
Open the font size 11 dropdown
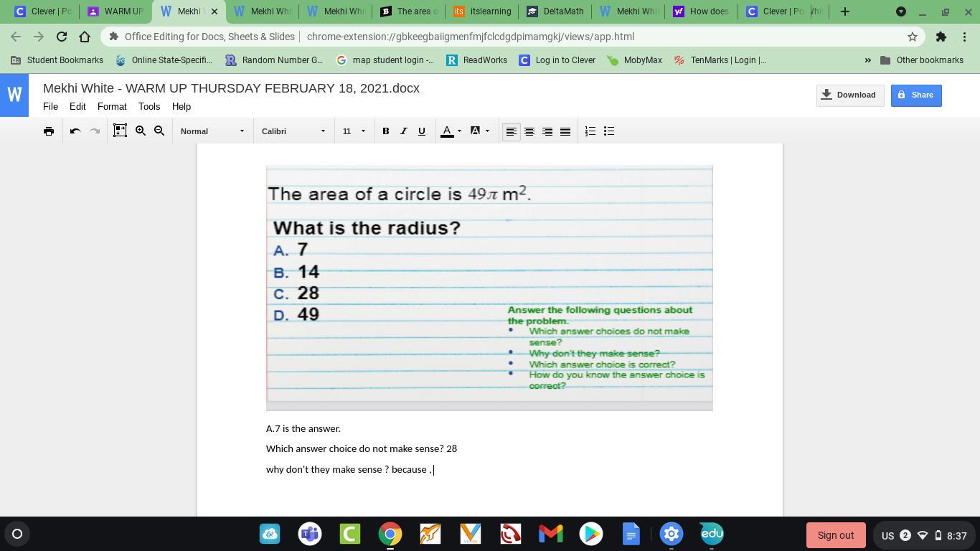pos(354,131)
